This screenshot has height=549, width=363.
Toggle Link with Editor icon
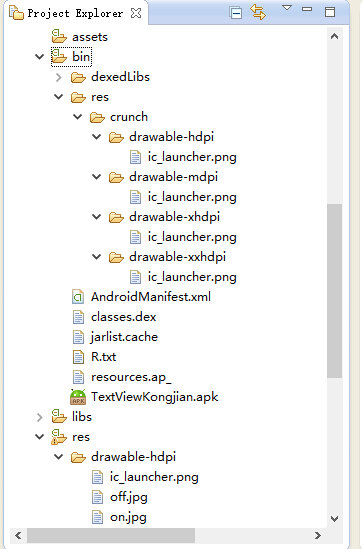258,12
